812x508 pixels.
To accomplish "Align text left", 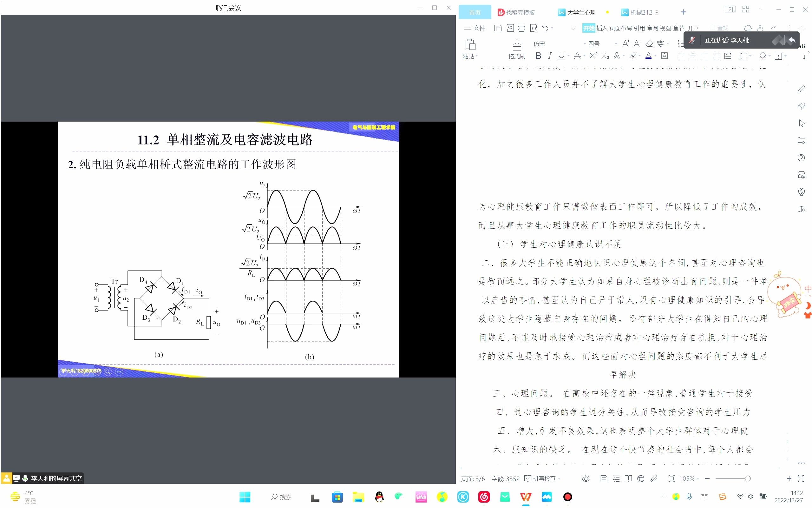I will (681, 56).
